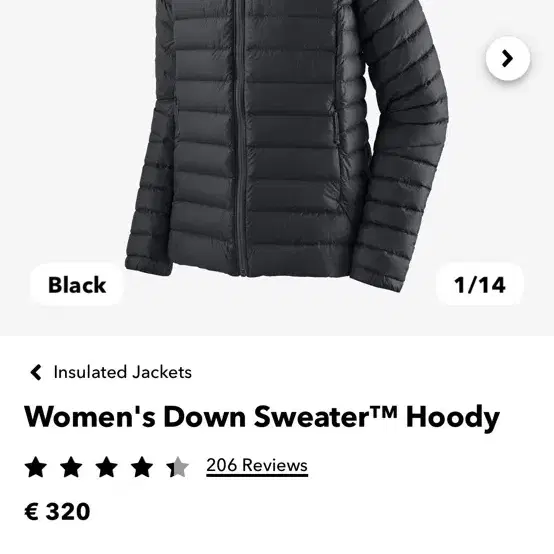Click the Women's Down Sweater Hoody title
Viewport: 554px width, 554px height.
click(x=262, y=417)
